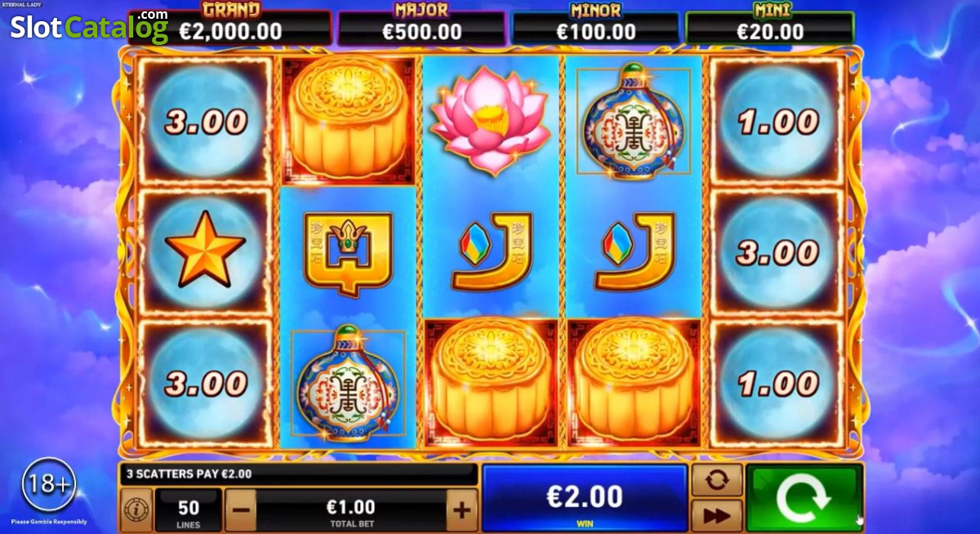This screenshot has width=980, height=534.
Task: Increase total bet with the plus button
Action: (x=461, y=511)
